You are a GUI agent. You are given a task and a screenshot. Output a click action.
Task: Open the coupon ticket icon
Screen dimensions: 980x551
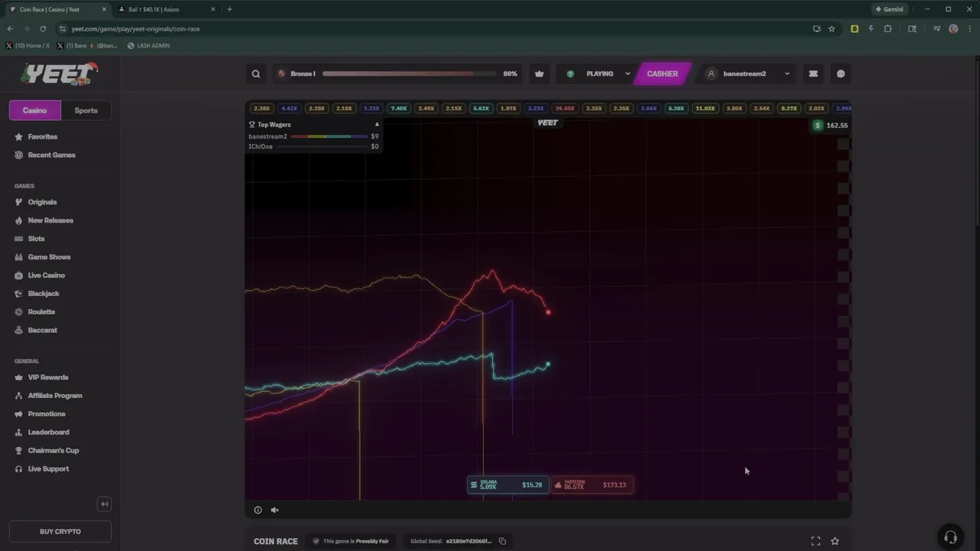(813, 74)
